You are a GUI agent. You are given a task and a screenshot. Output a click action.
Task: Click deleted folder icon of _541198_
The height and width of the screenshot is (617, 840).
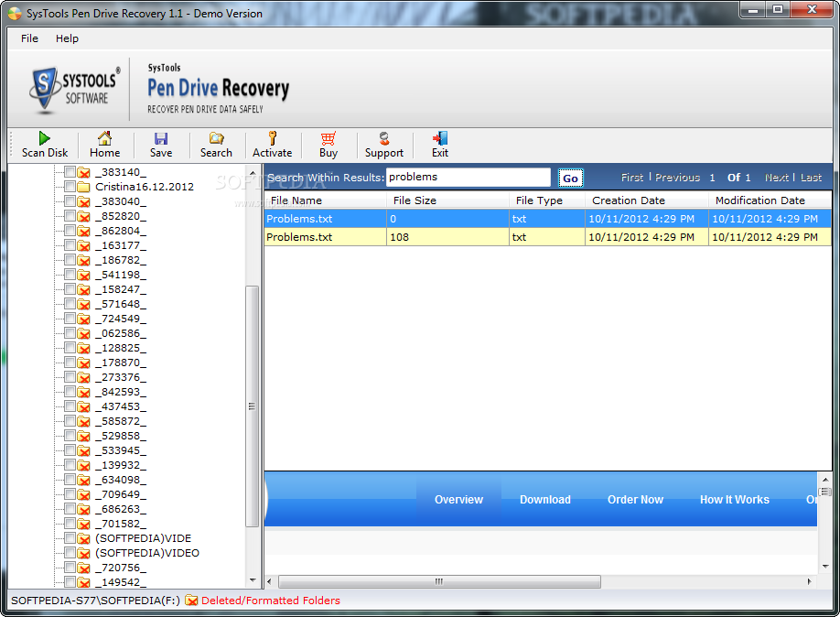pos(83,275)
